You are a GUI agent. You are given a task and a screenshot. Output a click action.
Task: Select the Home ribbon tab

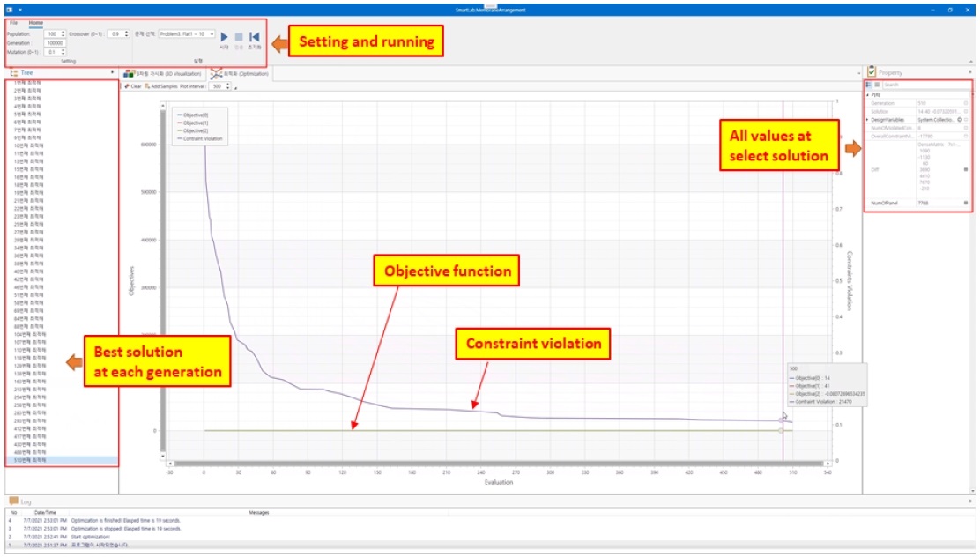(x=35, y=23)
